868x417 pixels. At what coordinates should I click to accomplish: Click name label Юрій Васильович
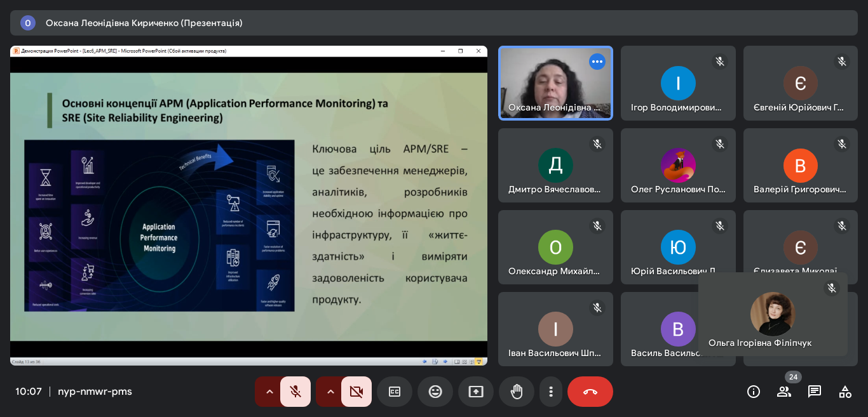674,271
